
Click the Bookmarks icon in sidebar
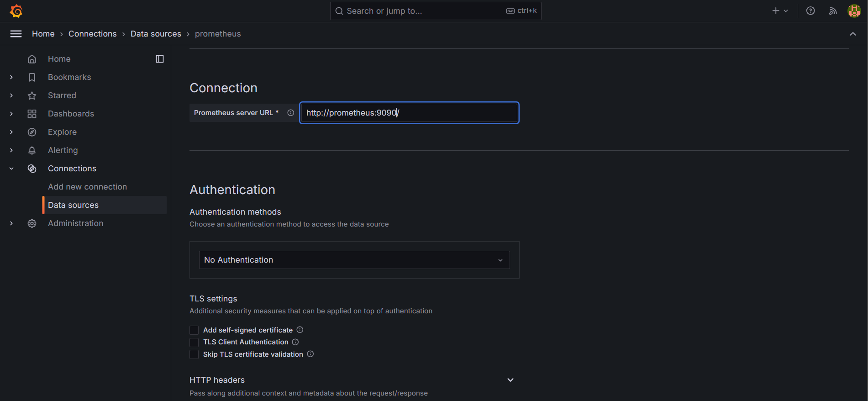pyautogui.click(x=32, y=77)
